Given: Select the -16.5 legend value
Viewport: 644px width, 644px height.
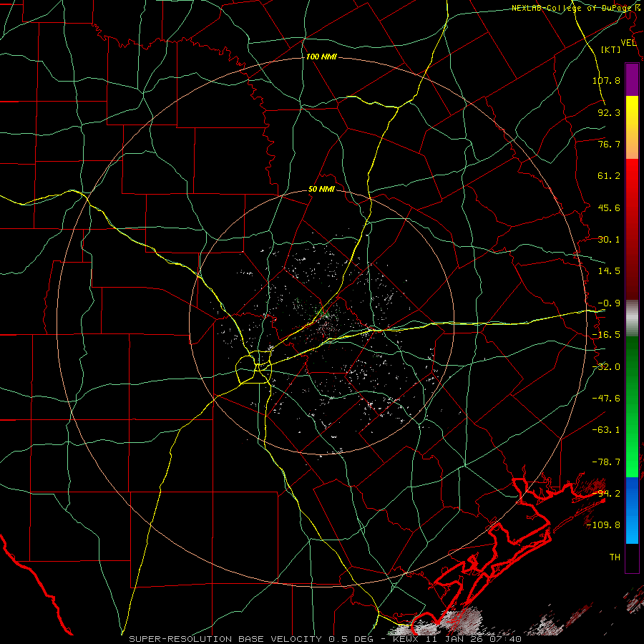Looking at the screenshot, I should [606, 335].
